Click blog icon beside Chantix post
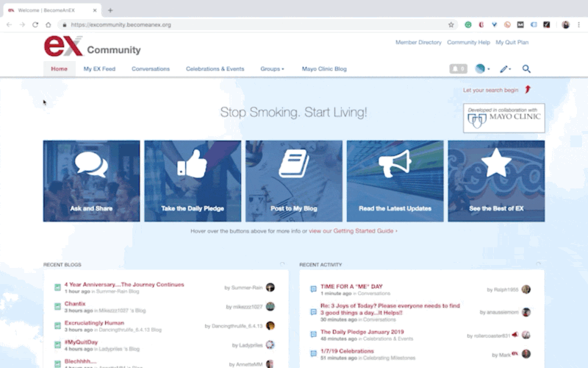This screenshot has width=588, height=368. tap(57, 306)
